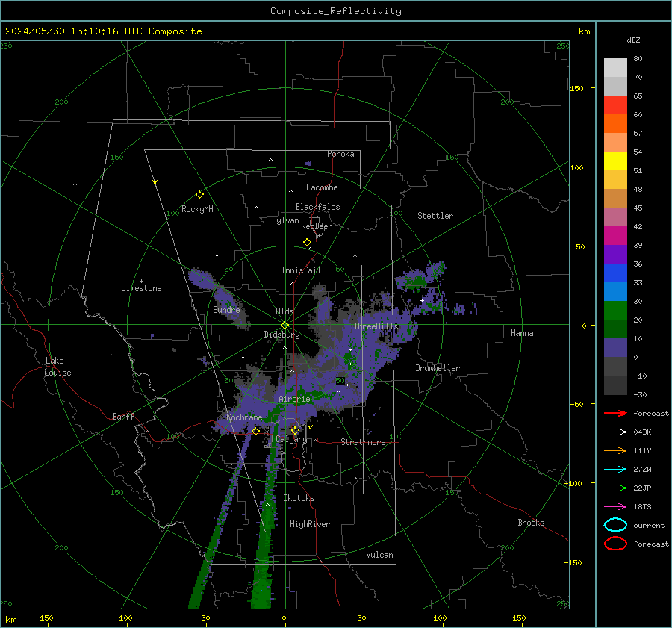Click the Innisfail city label

pyautogui.click(x=301, y=270)
